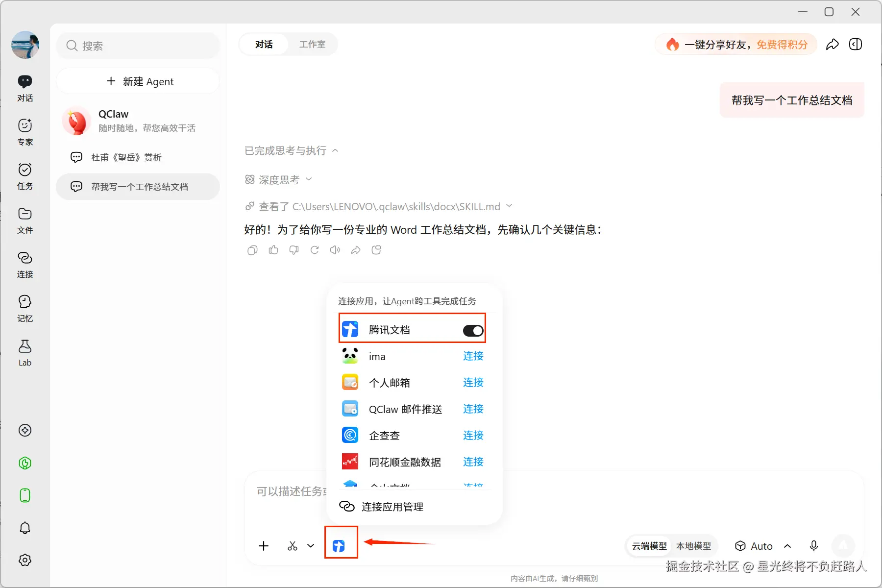
Task: Open the Auto model selector dropdown
Action: (x=762, y=546)
